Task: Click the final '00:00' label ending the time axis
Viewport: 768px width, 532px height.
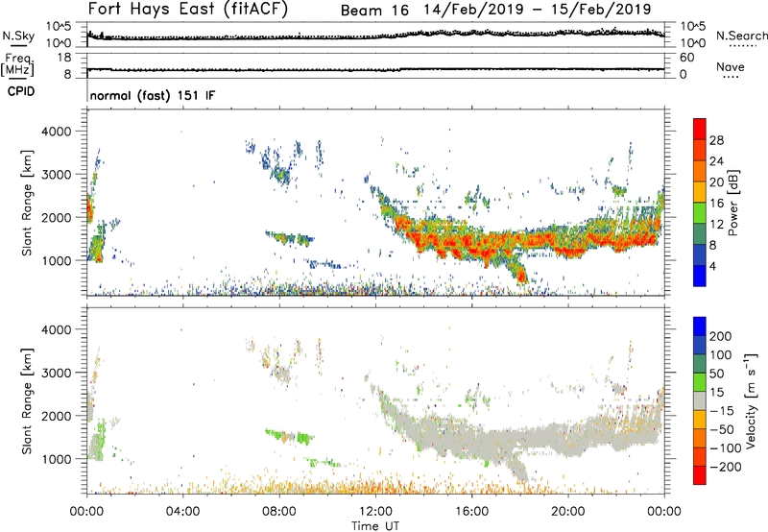Action: (x=664, y=512)
